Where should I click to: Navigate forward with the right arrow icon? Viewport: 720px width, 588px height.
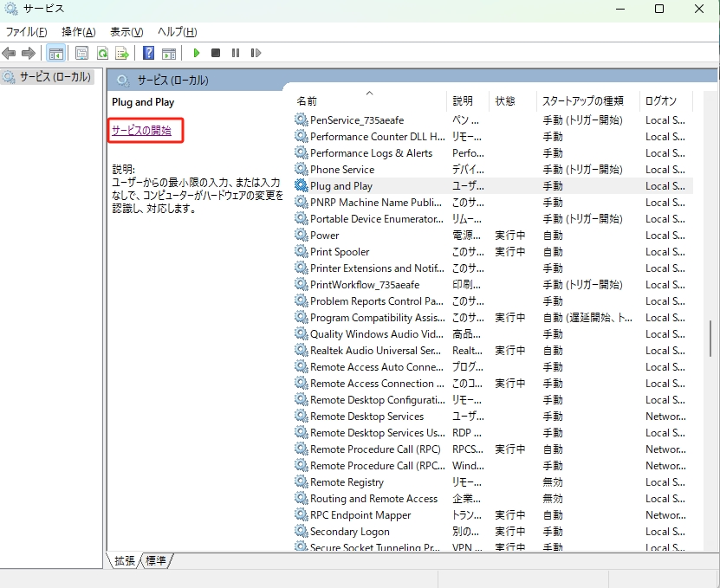pyautogui.click(x=27, y=53)
